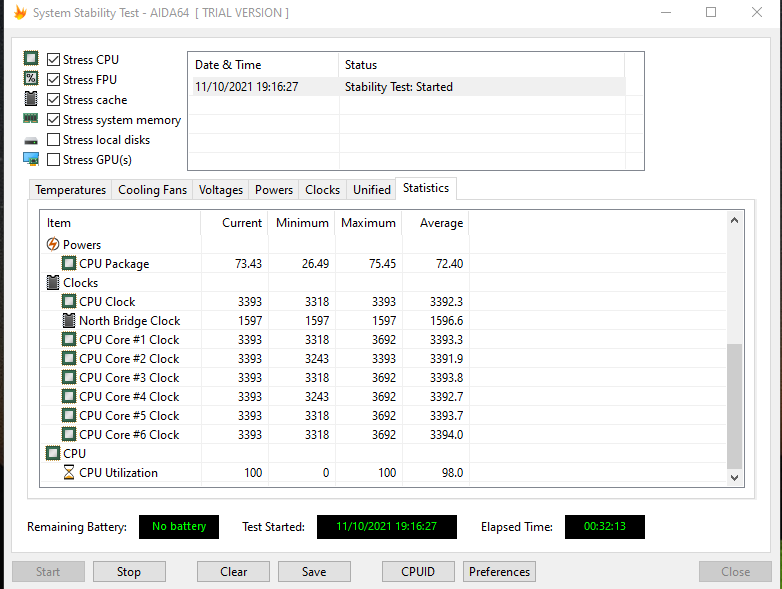Viewport: 782px width, 589px height.
Task: Click the CPU Core #2 Clock icon
Action: coord(69,358)
